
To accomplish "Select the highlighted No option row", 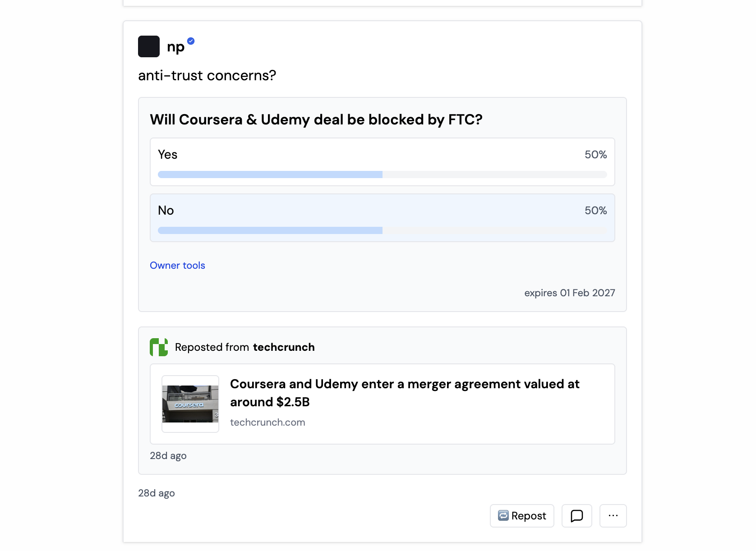I will tap(382, 218).
